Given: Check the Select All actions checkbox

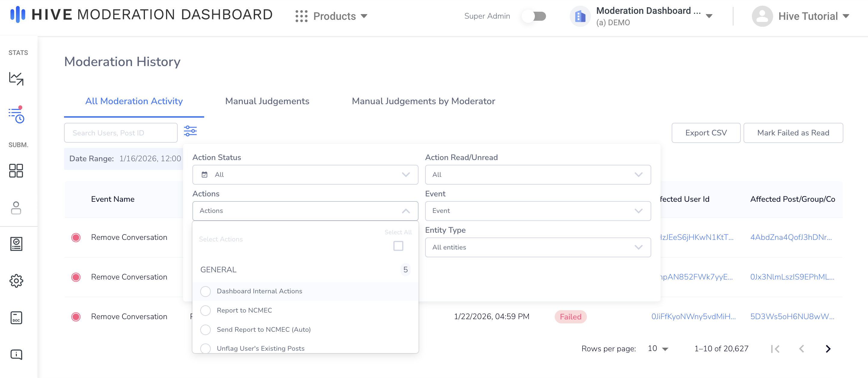Looking at the screenshot, I should point(398,246).
